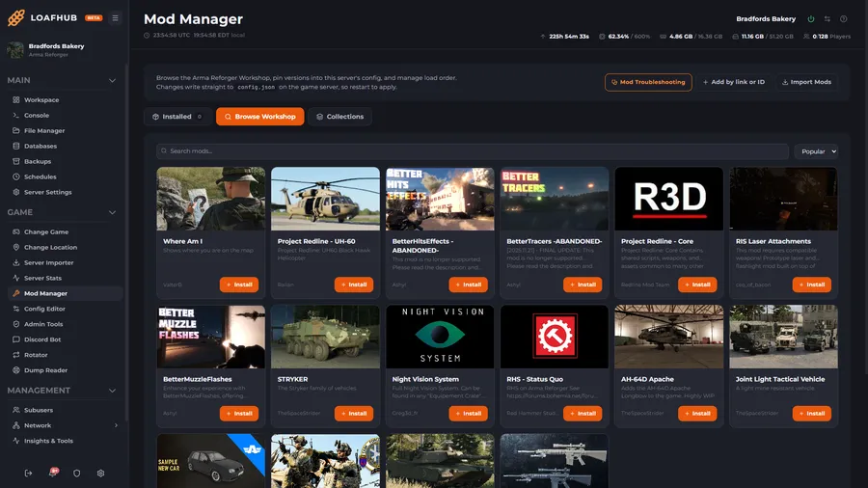
Task: Install the STRYKER mod
Action: pos(354,414)
